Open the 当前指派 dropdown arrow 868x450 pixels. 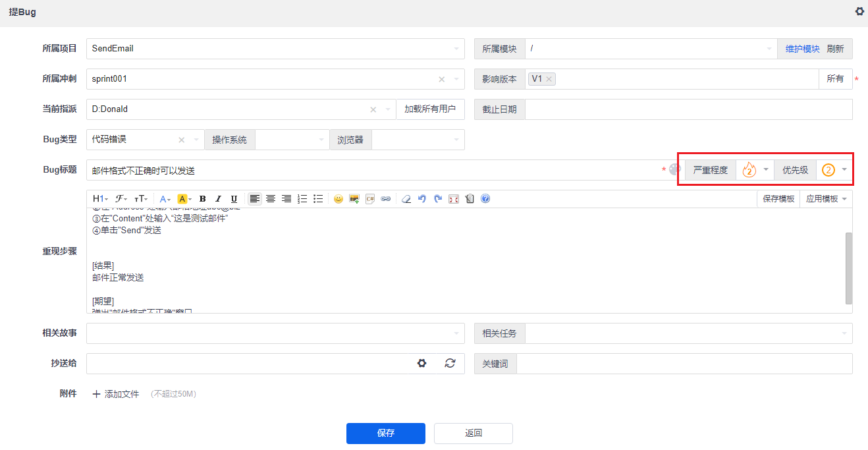389,109
